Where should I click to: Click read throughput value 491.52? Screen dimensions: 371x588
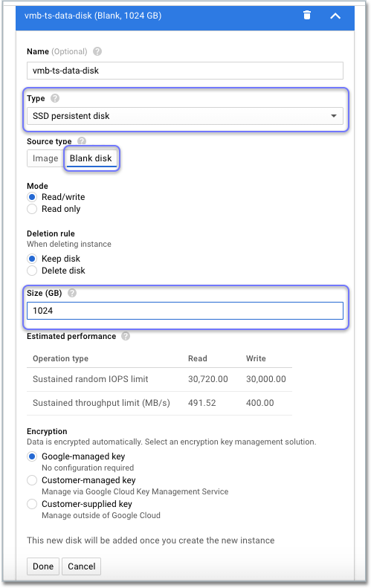click(x=201, y=403)
